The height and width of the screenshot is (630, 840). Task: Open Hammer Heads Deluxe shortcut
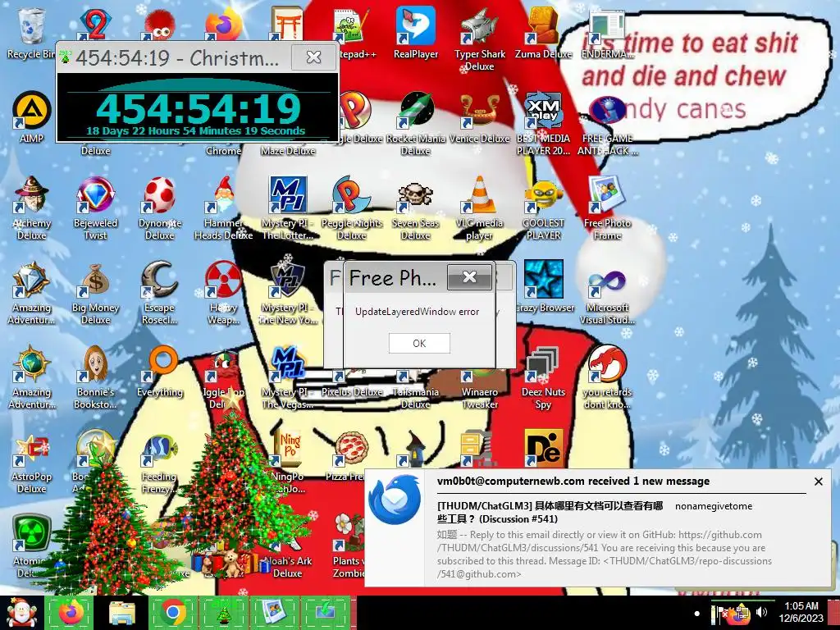click(223, 209)
